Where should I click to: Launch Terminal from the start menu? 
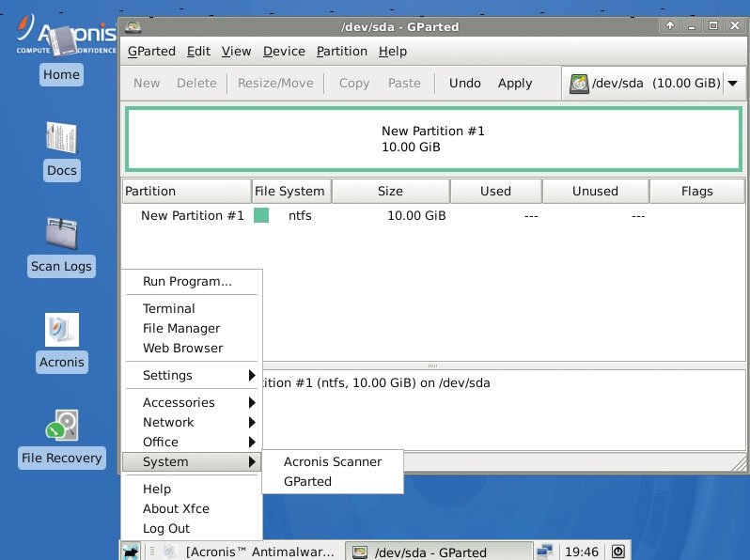point(192,308)
